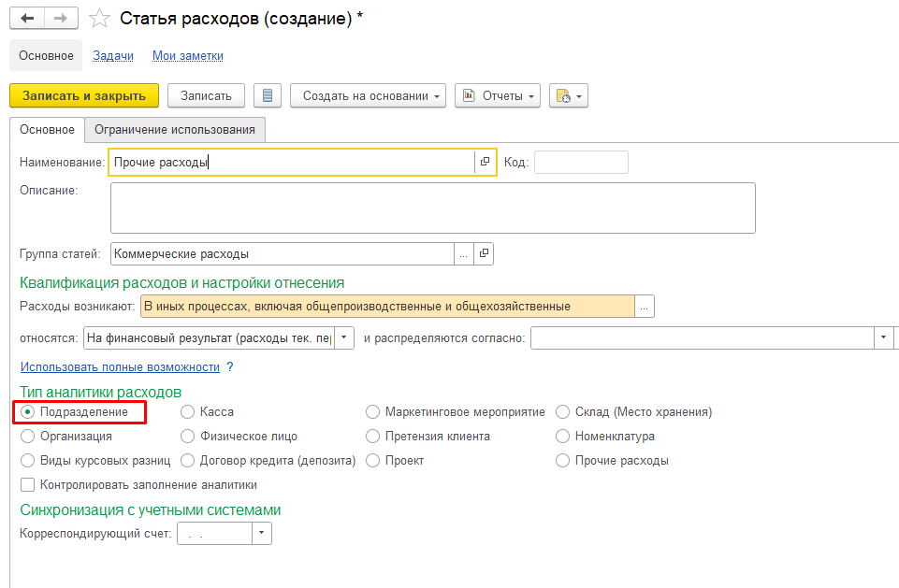Focus the Описание text area

[433, 208]
